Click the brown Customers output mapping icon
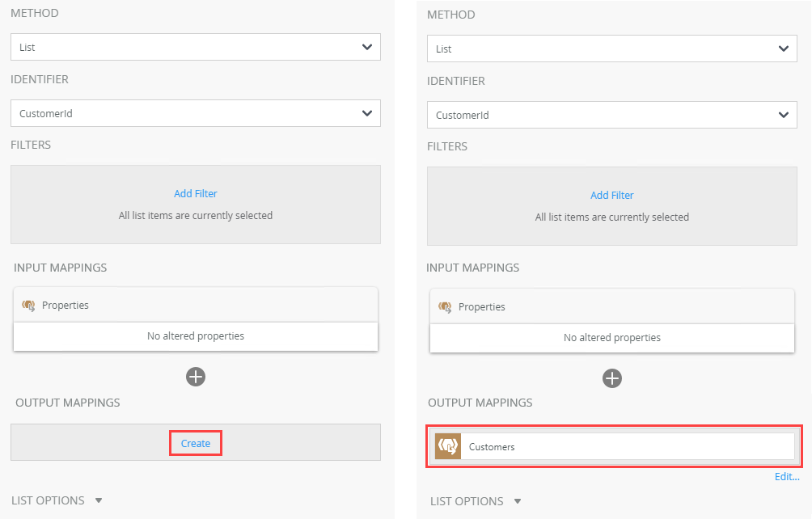The image size is (812, 519). point(448,446)
